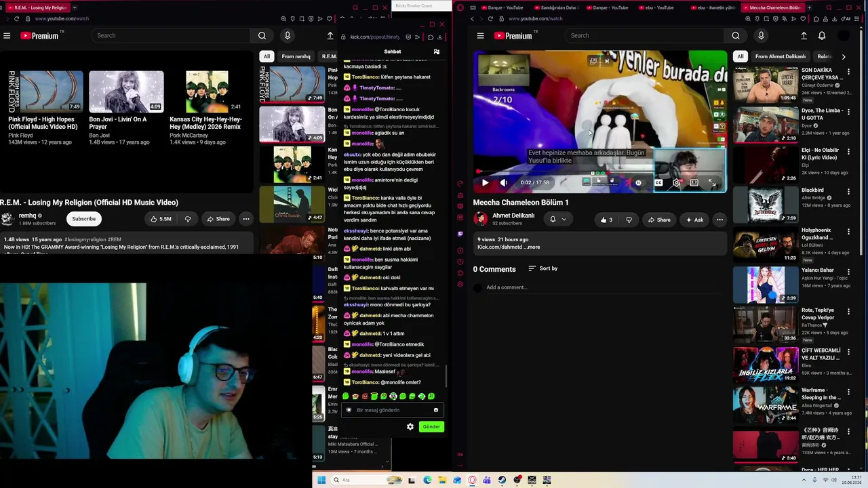Switch to Opera GX on the taskbar
The image size is (868, 488).
coord(473,480)
